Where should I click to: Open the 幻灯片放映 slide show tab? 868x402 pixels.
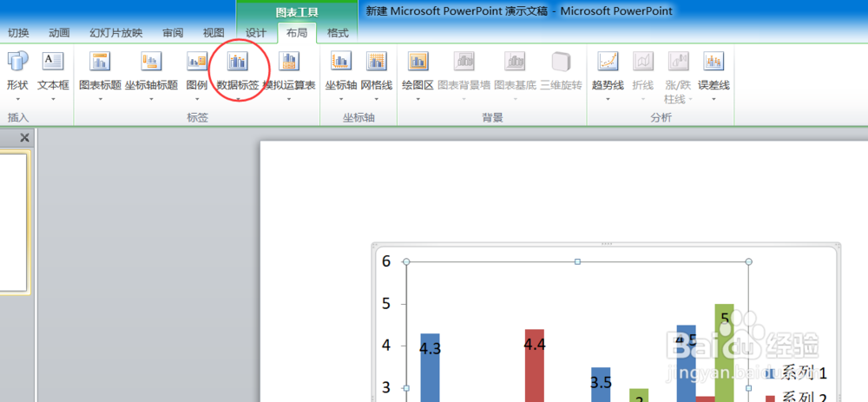coord(116,33)
